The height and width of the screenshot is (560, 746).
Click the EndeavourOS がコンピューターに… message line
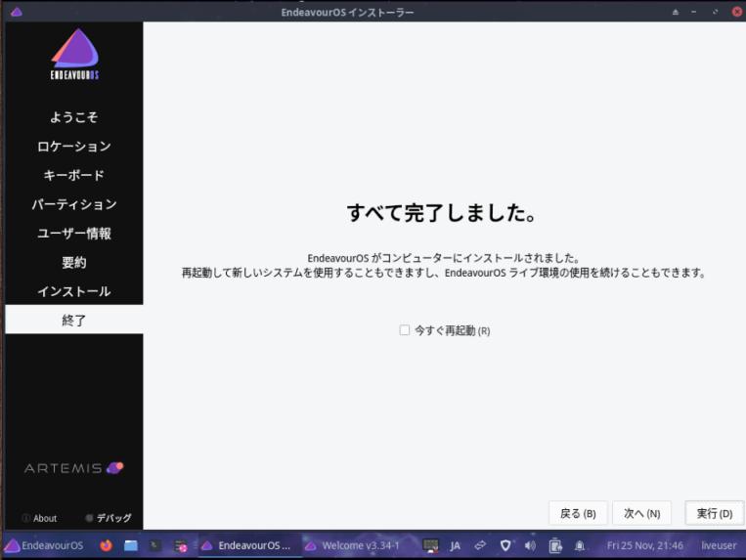443,258
